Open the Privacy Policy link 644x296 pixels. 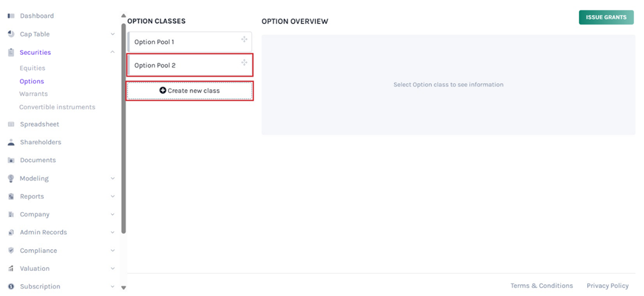click(x=608, y=285)
